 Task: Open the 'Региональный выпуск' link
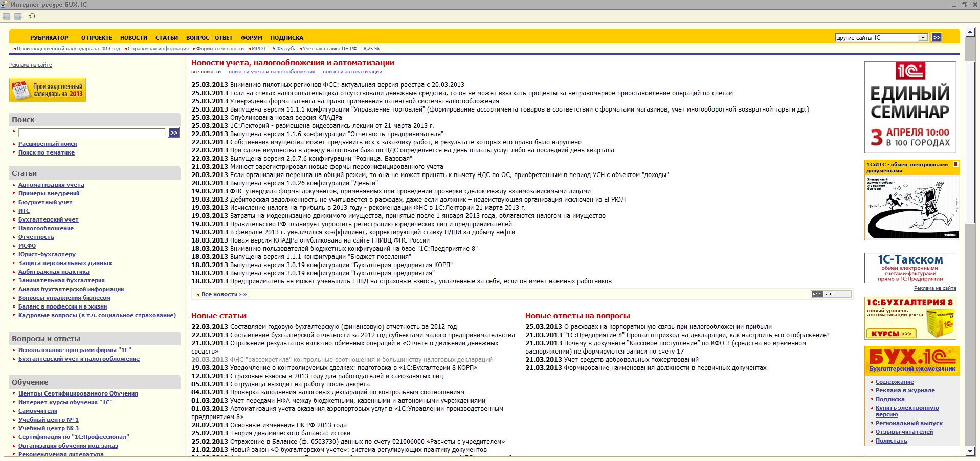pos(909,423)
